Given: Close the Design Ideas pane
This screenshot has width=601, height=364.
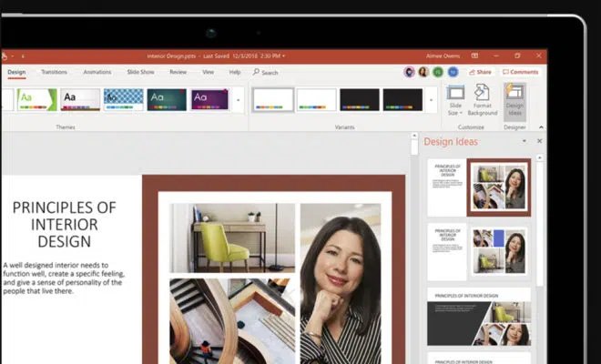Looking at the screenshot, I should [539, 141].
